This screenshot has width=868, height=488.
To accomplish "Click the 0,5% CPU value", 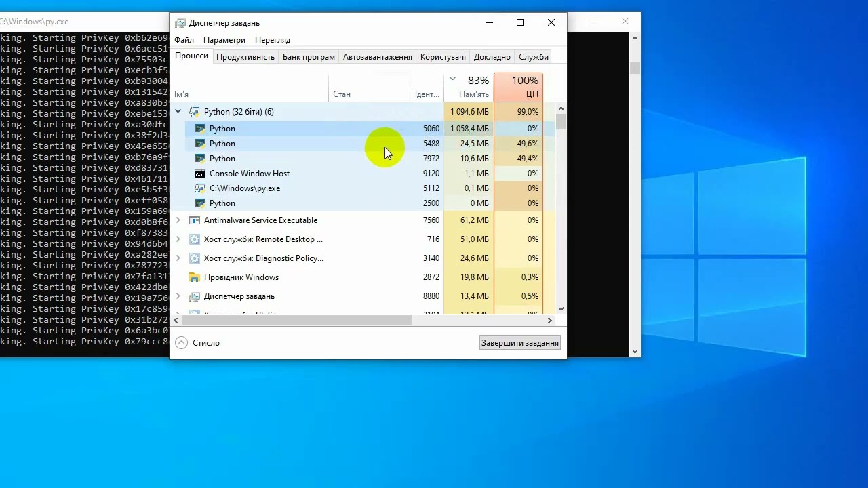I will tap(530, 296).
